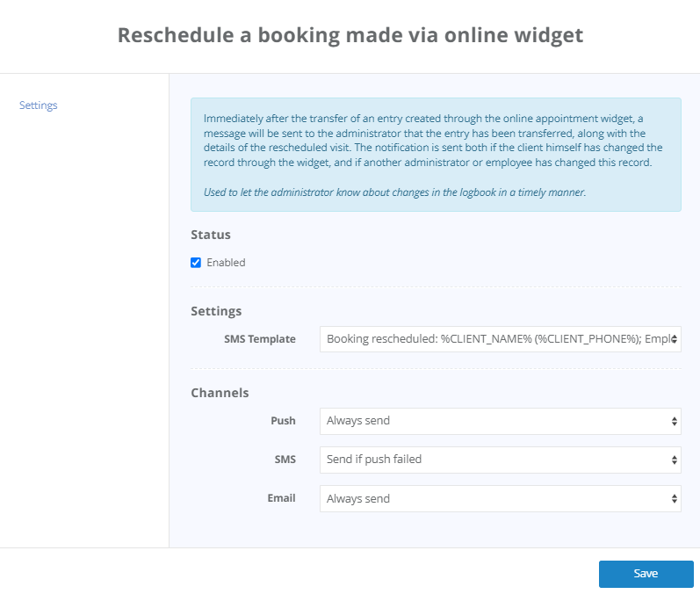The width and height of the screenshot is (700, 594).
Task: Click the arrow icon on SMS Template select
Action: 675,339
